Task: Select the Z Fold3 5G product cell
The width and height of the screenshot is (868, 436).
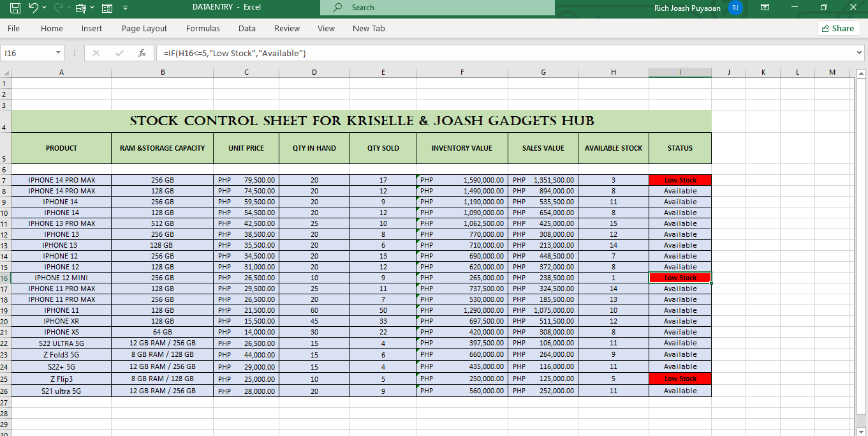Action: [x=61, y=354]
